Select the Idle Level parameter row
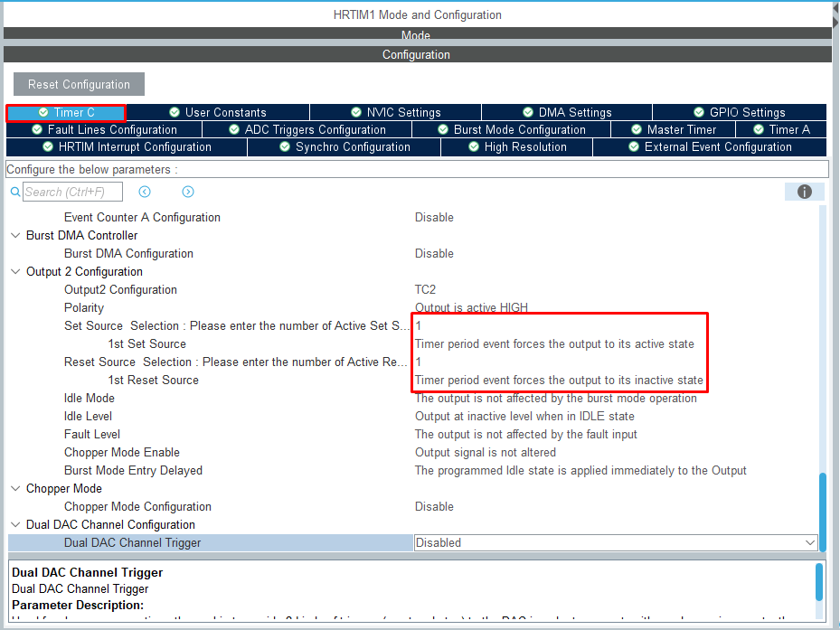Screen dimensions: 840x630 pos(412,417)
